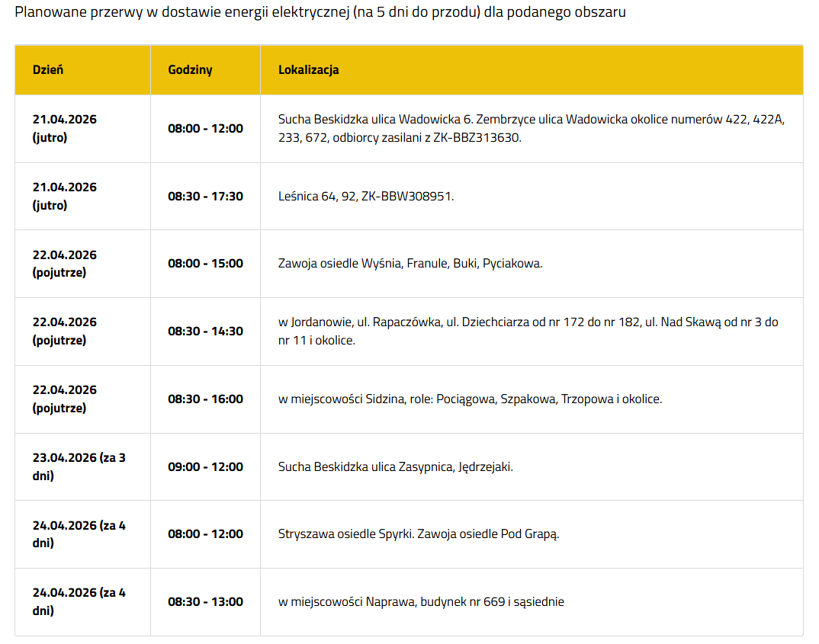Click the Dzień column header
This screenshot has height=644, width=819.
click(48, 70)
